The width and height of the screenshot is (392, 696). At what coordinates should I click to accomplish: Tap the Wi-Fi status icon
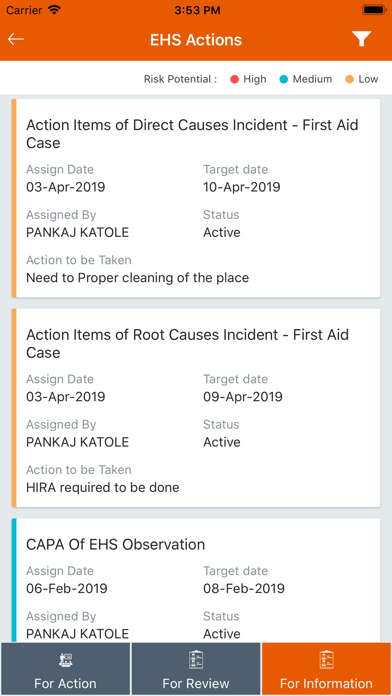tap(54, 10)
